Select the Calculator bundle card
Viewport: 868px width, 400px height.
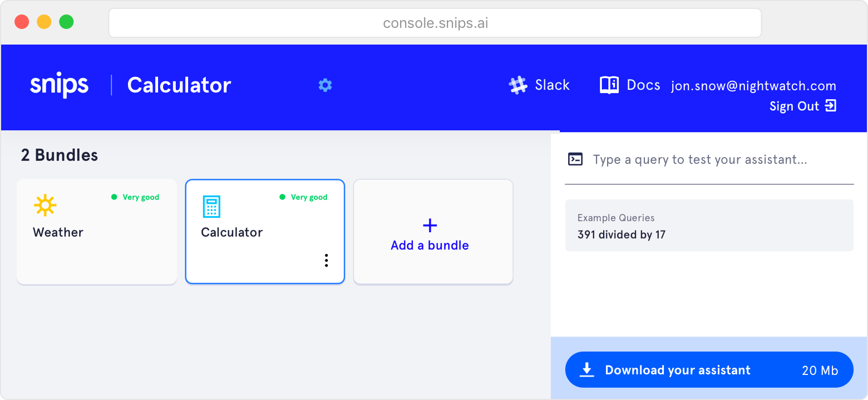pos(265,231)
